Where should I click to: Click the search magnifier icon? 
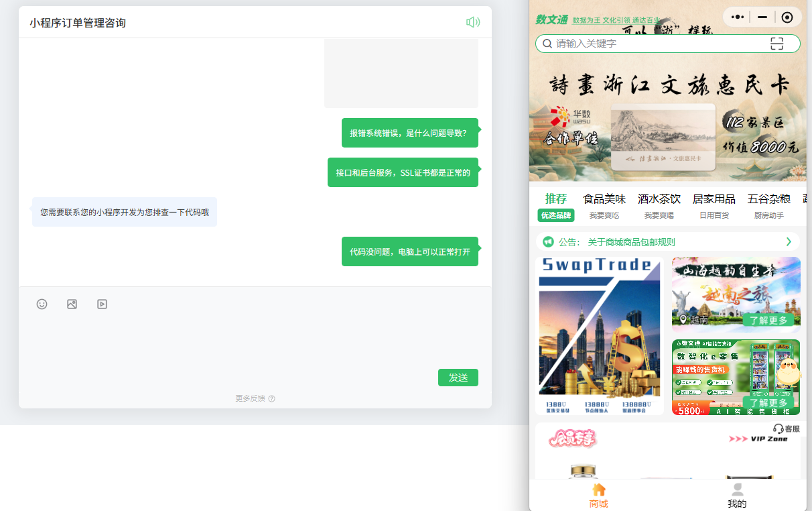pyautogui.click(x=547, y=44)
